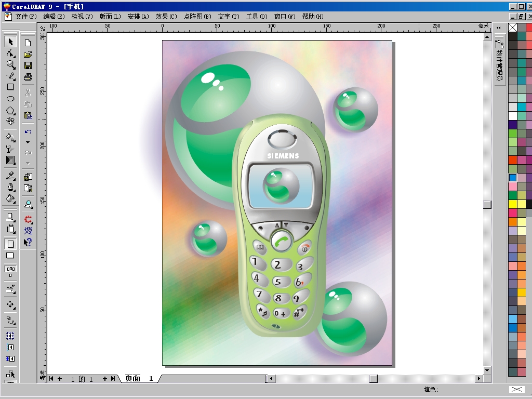Click the Save floppy disk icon
The width and height of the screenshot is (532, 399).
pyautogui.click(x=28, y=65)
